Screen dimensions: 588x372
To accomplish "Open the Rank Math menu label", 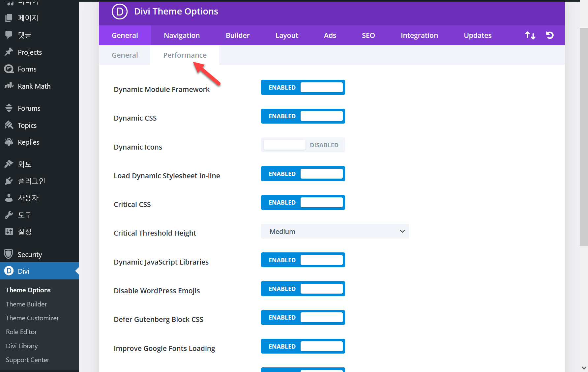I will tap(34, 86).
